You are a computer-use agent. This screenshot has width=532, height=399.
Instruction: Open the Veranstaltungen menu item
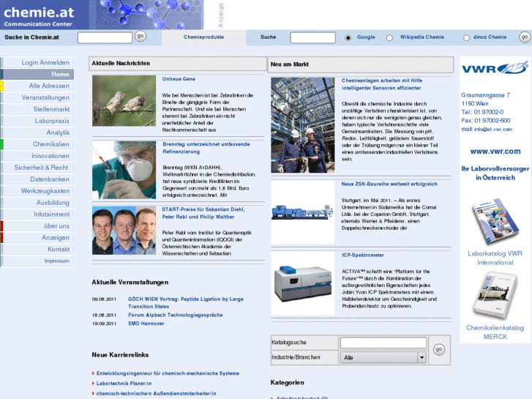pos(37,98)
